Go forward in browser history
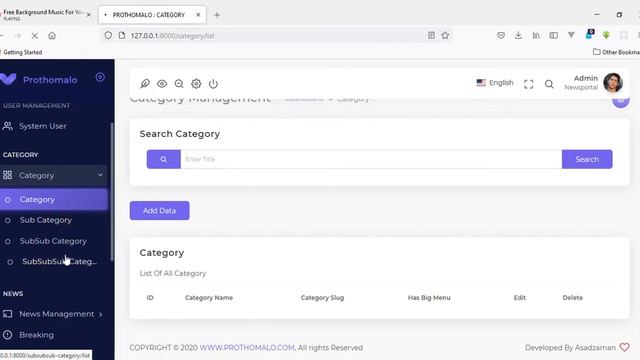The height and width of the screenshot is (360, 640). 17,36
